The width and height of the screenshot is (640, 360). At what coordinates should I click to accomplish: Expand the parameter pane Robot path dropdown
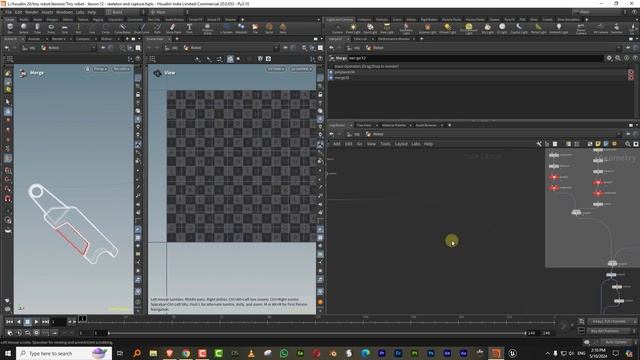(x=618, y=48)
